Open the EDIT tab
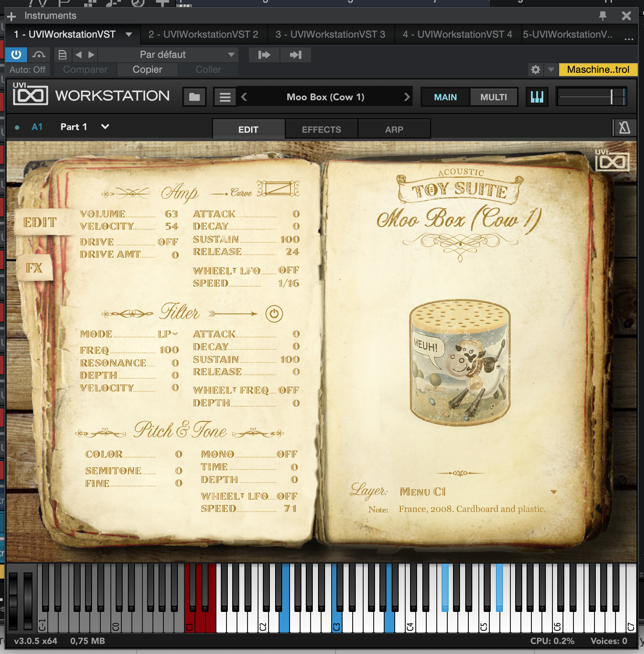 pyautogui.click(x=248, y=129)
